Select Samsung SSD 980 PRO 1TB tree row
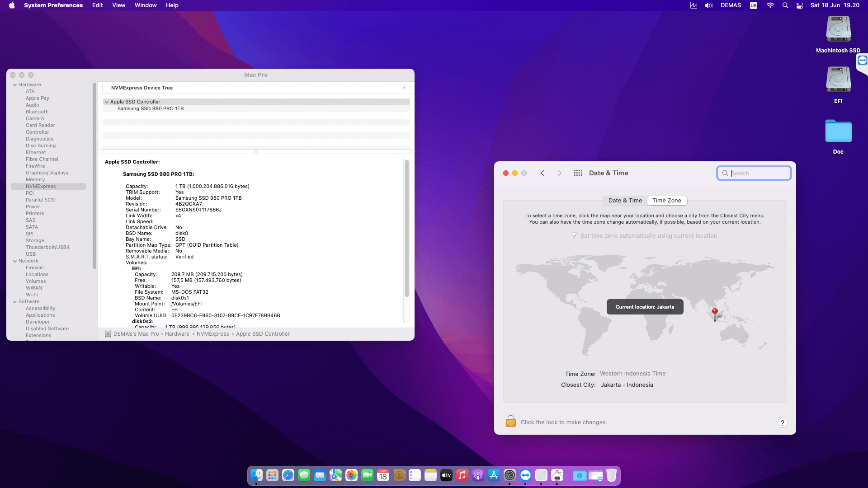The height and width of the screenshot is (488, 868). coord(256,109)
